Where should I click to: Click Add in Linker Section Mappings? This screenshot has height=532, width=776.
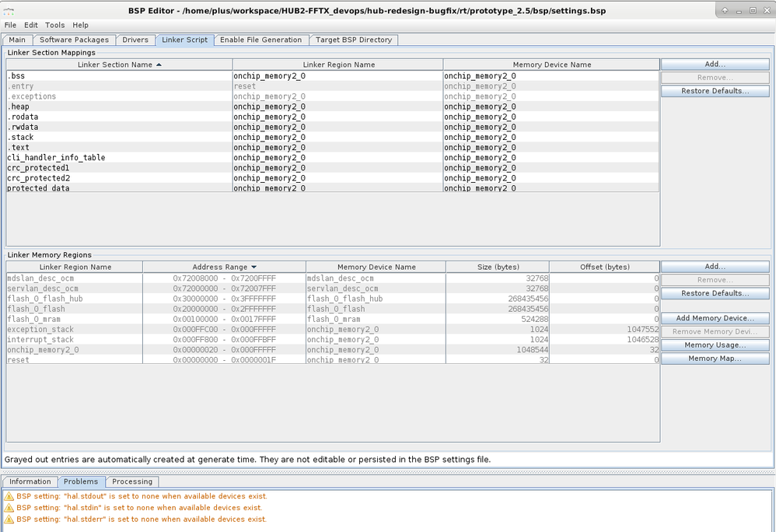715,64
